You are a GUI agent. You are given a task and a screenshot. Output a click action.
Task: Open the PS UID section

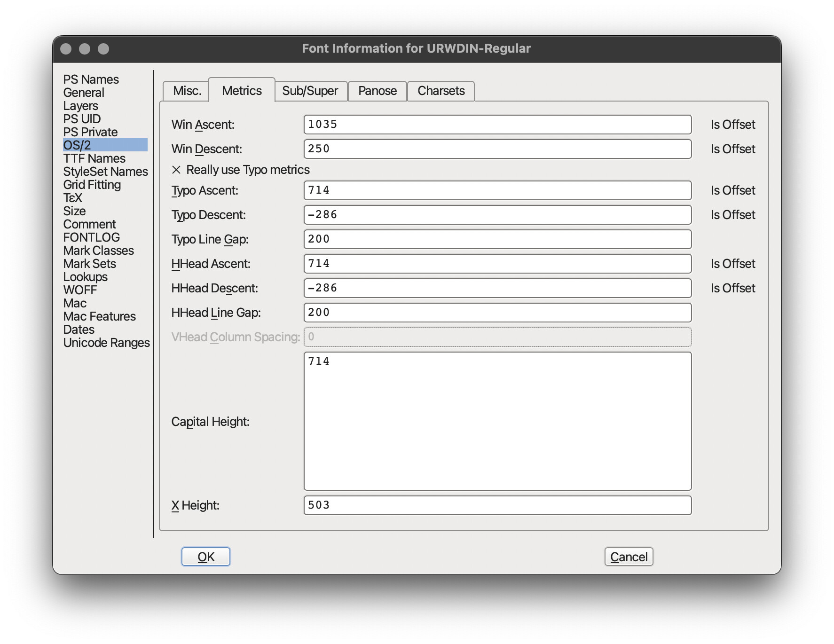(x=82, y=119)
